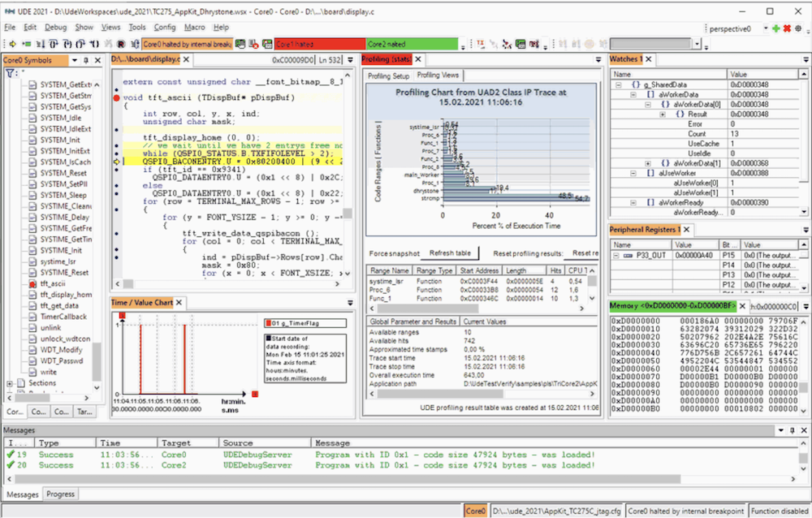Screen dimensions: 812x518
Task: Open the Debug menu
Action: tap(56, 27)
